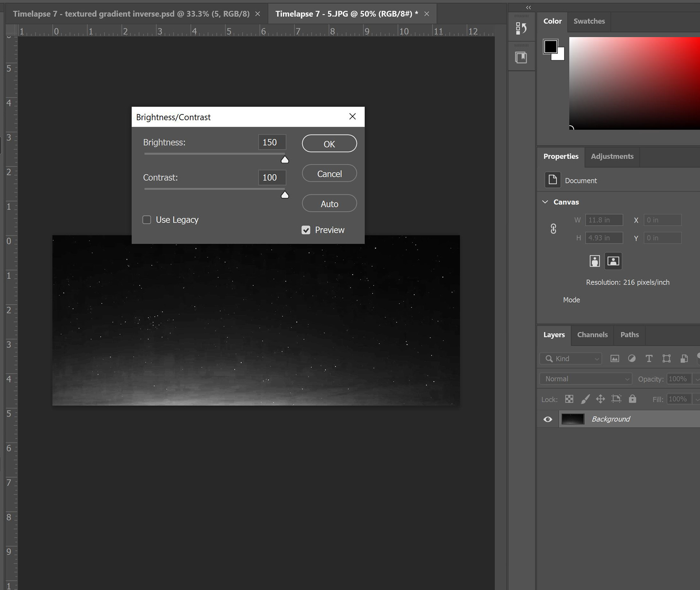Viewport: 700px width, 590px height.
Task: Click lock image pixels brush icon
Action: 585,399
